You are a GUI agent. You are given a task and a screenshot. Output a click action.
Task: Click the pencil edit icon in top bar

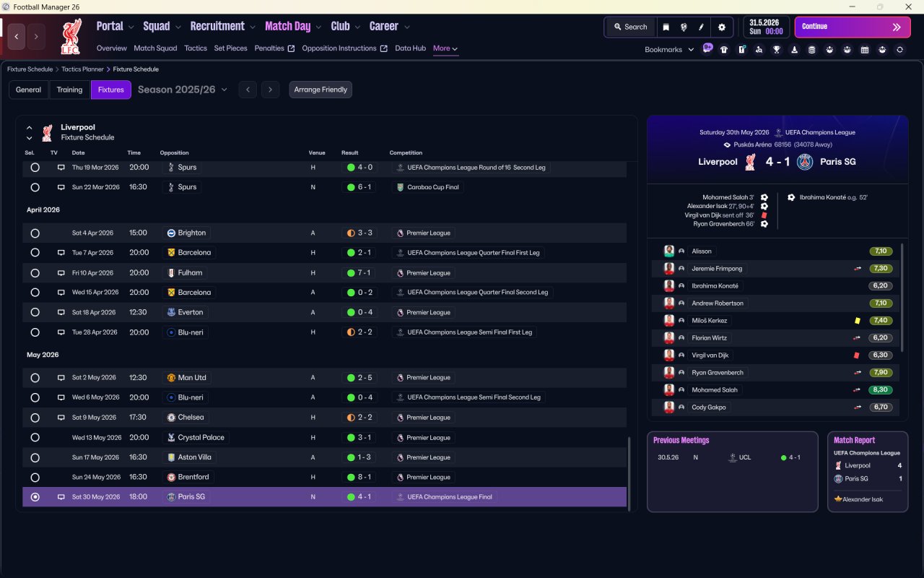click(x=701, y=27)
